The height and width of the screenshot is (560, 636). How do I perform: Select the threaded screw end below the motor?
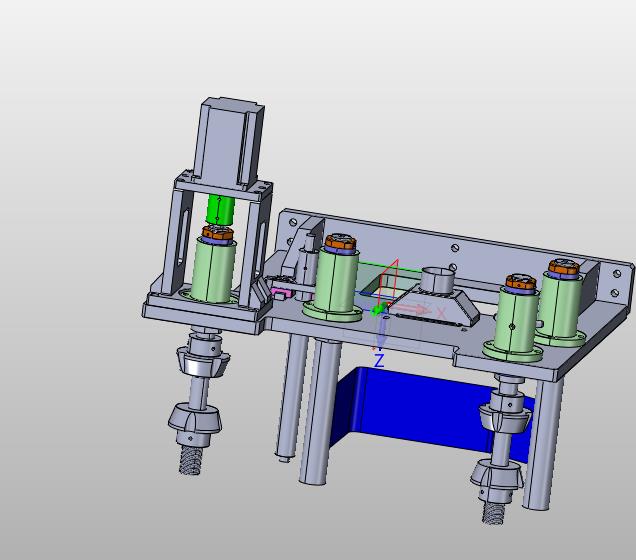click(x=190, y=459)
